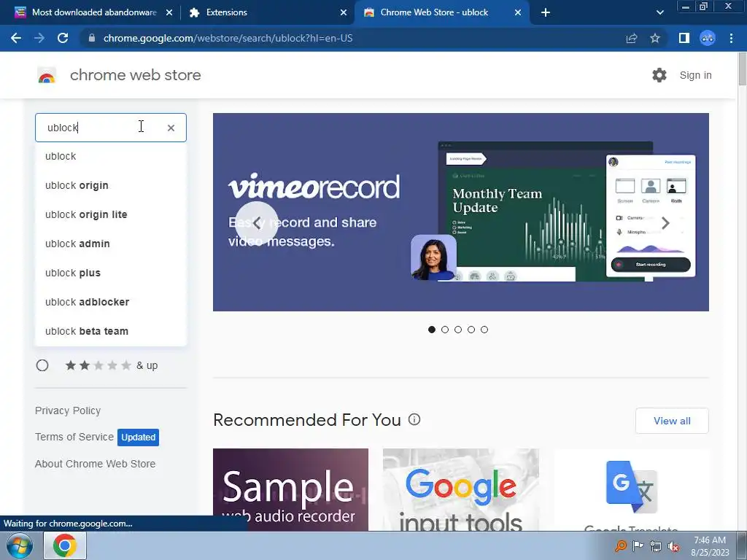The width and height of the screenshot is (747, 560).
Task: Pick 'ublock beta team' from suggestions
Action: pos(111,331)
